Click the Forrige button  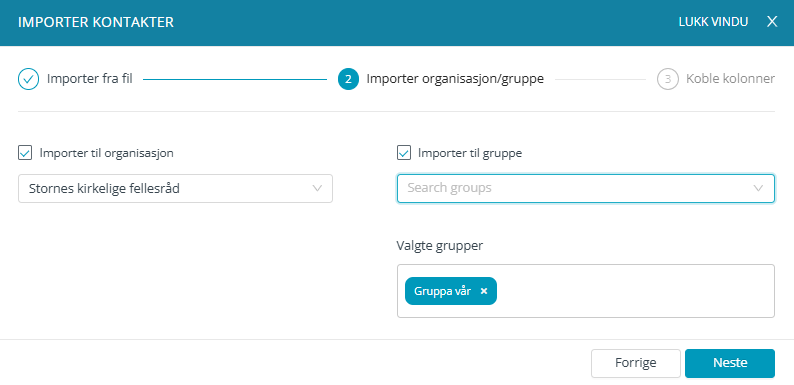click(636, 363)
